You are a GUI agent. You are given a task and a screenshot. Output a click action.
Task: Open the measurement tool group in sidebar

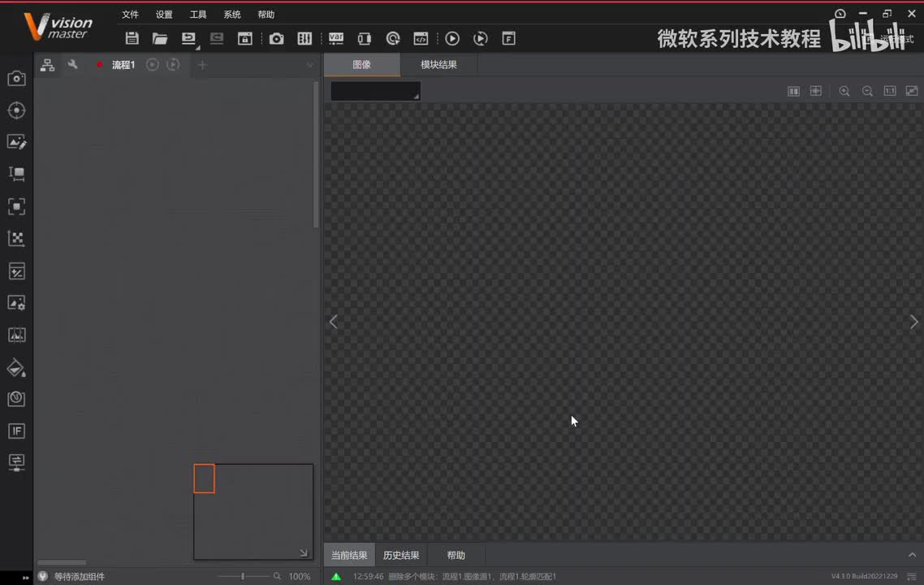[x=16, y=174]
